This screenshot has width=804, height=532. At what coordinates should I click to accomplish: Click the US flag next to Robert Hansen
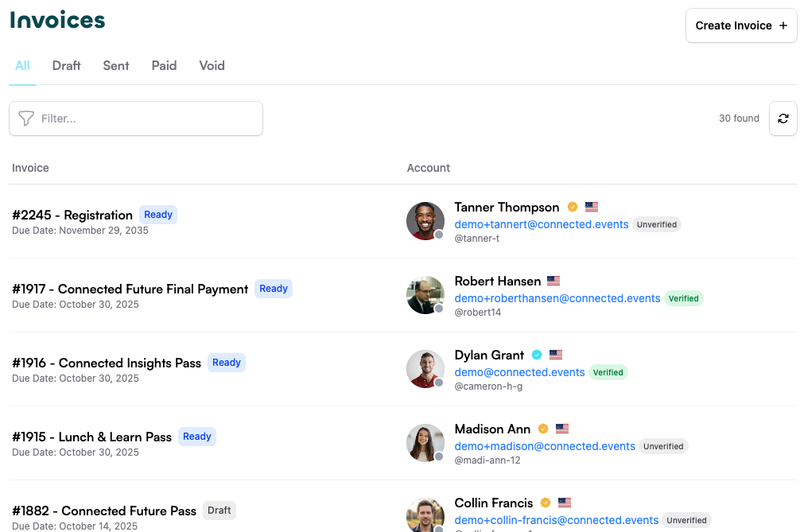point(553,281)
